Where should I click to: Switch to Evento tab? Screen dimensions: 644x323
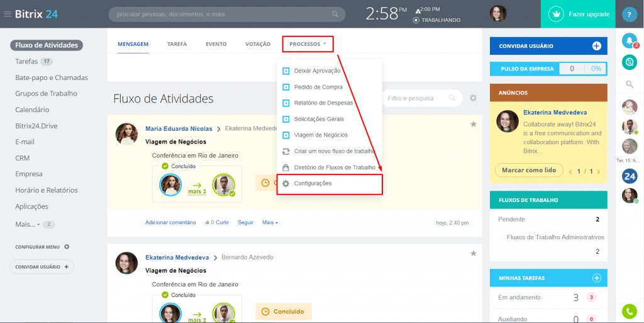(x=216, y=44)
